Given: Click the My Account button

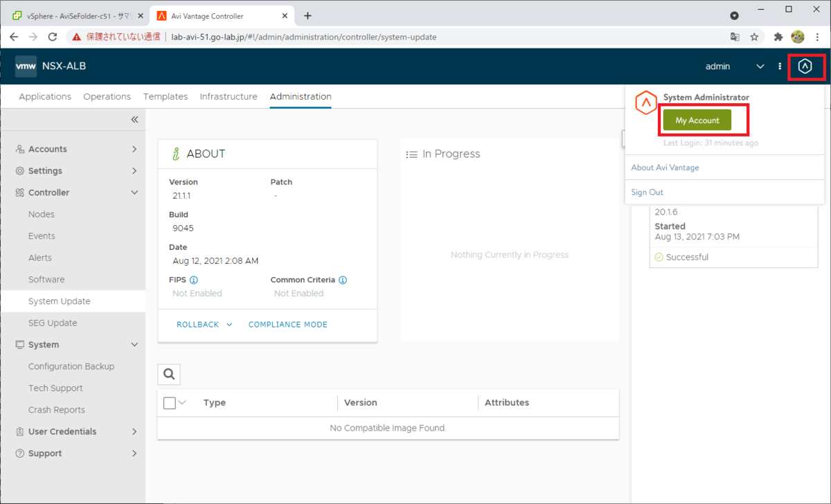Looking at the screenshot, I should [x=697, y=120].
